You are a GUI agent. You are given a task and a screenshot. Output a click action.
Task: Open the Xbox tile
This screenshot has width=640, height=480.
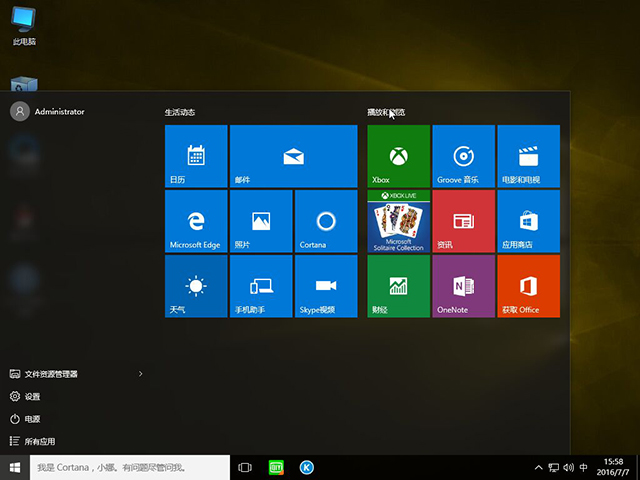pos(398,156)
